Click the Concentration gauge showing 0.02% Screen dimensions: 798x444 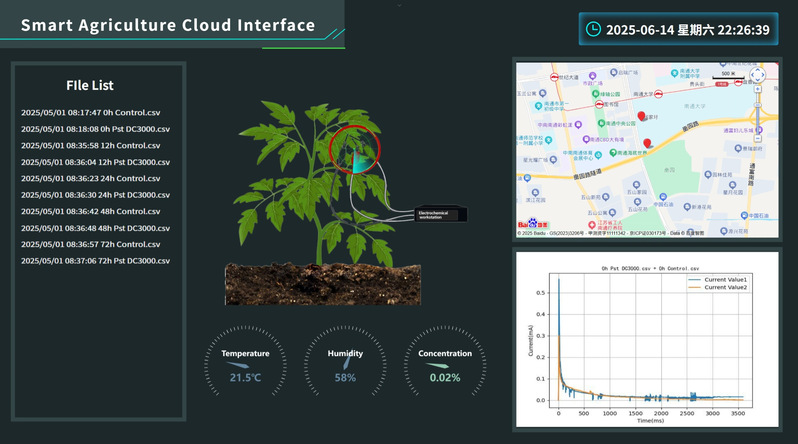[x=445, y=362]
